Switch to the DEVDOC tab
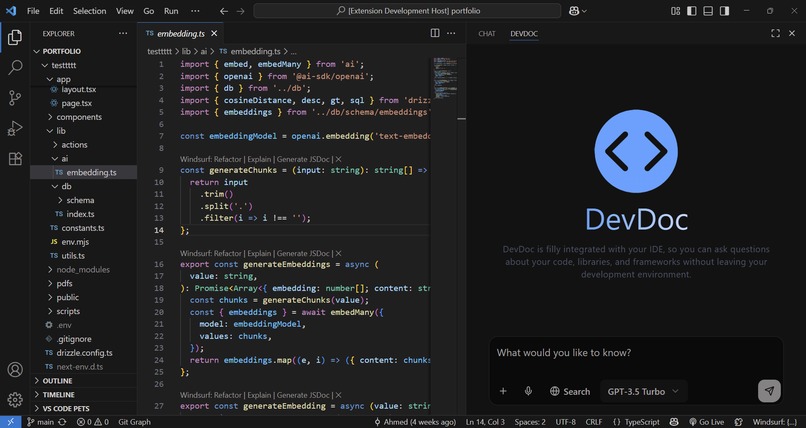806x428 pixels. [x=524, y=33]
